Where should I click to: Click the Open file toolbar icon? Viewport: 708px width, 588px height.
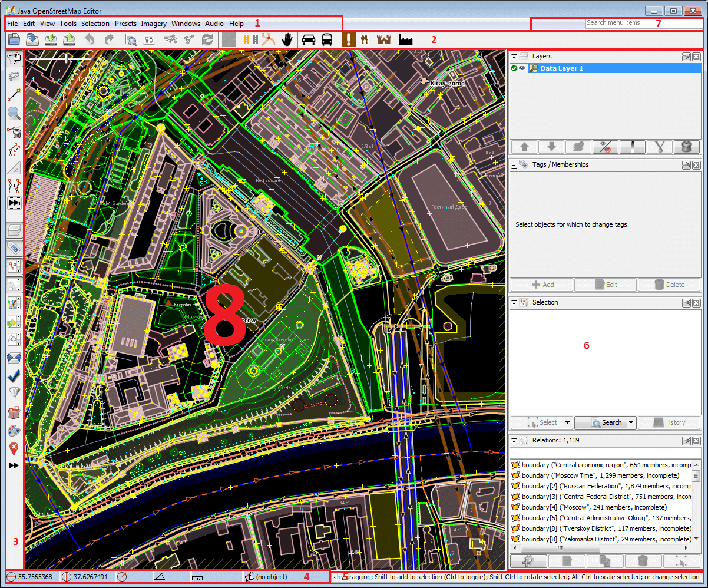tap(14, 39)
